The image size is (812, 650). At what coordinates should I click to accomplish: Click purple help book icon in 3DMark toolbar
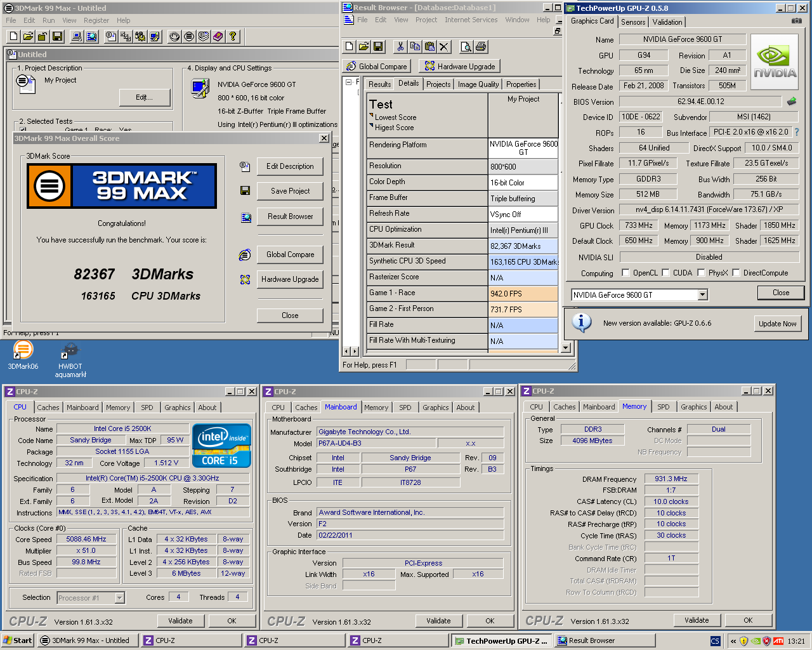pos(218,37)
